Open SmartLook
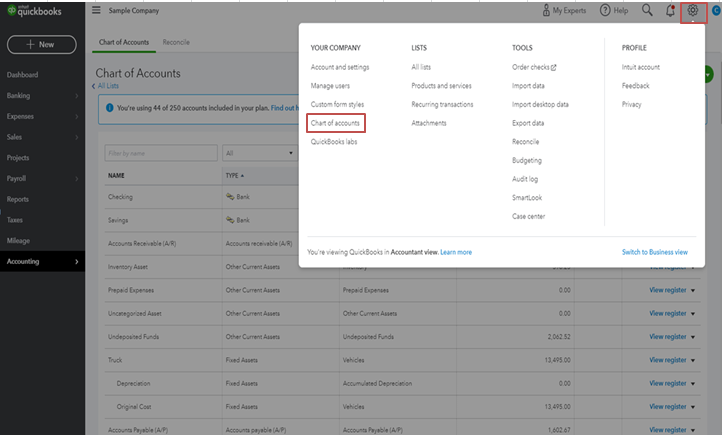 pos(527,197)
